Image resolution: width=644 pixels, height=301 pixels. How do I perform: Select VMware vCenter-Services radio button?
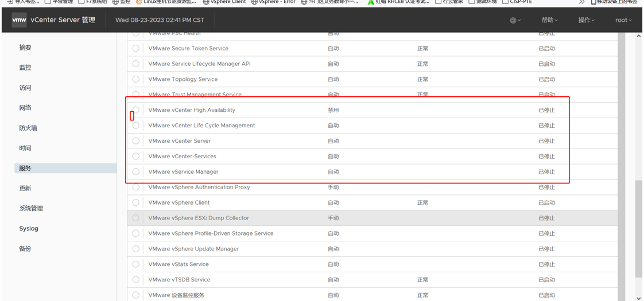click(x=135, y=157)
